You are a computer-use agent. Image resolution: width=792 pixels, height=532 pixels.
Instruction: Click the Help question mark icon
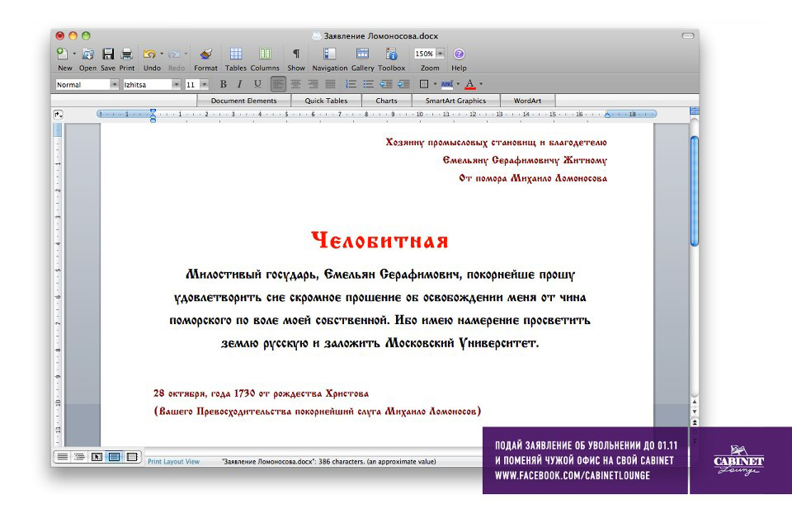click(x=459, y=54)
